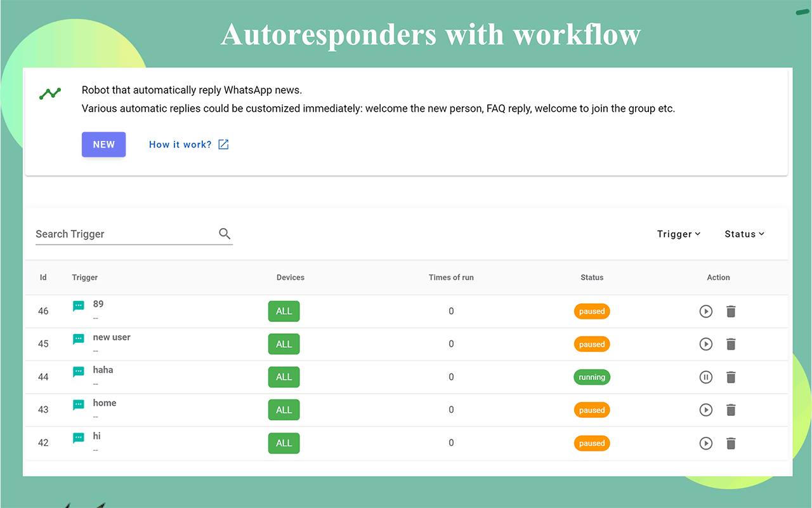Click the message icon for 'new user'

tap(79, 339)
